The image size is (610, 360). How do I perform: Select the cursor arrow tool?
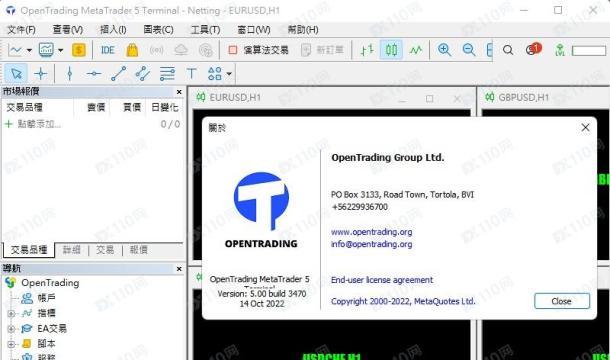coord(16,73)
